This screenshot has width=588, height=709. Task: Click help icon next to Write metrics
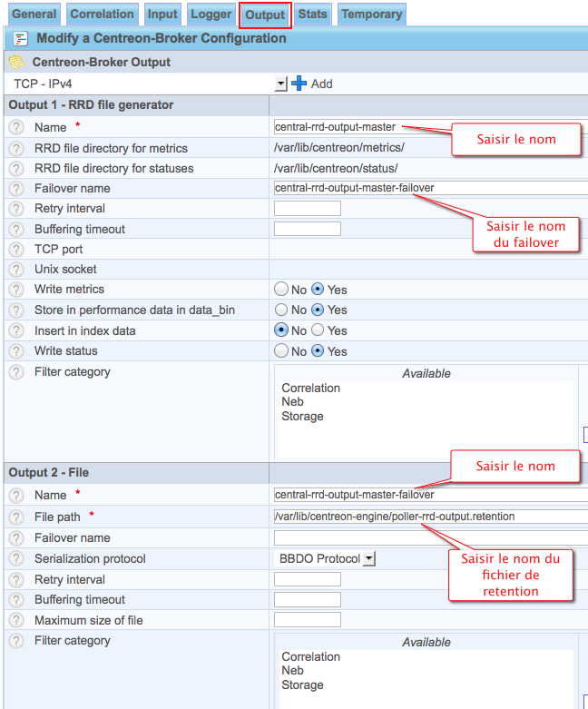(x=15, y=290)
